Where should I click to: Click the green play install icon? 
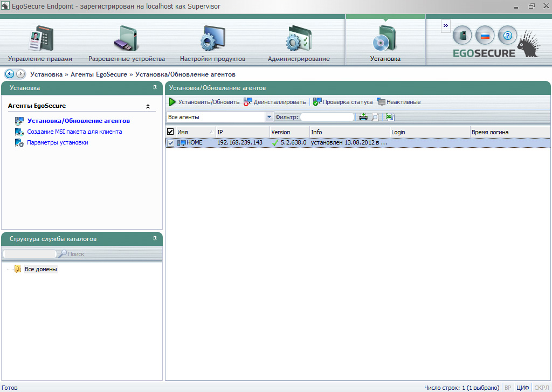click(172, 102)
